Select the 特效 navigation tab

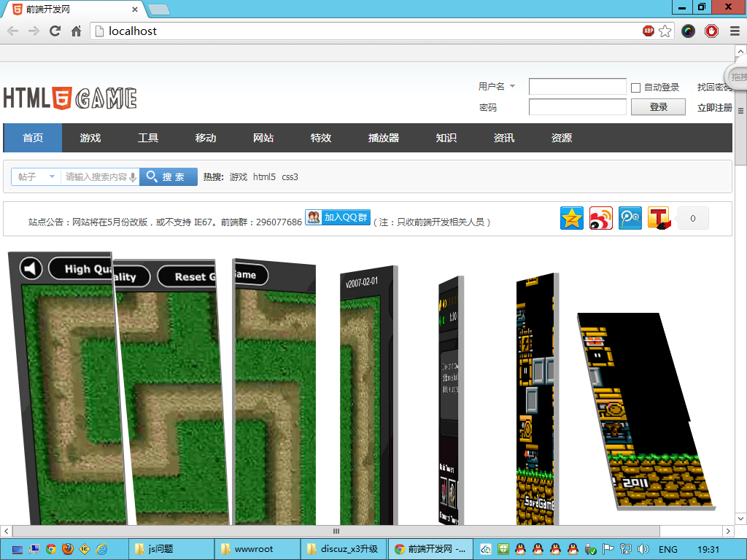[x=321, y=138]
